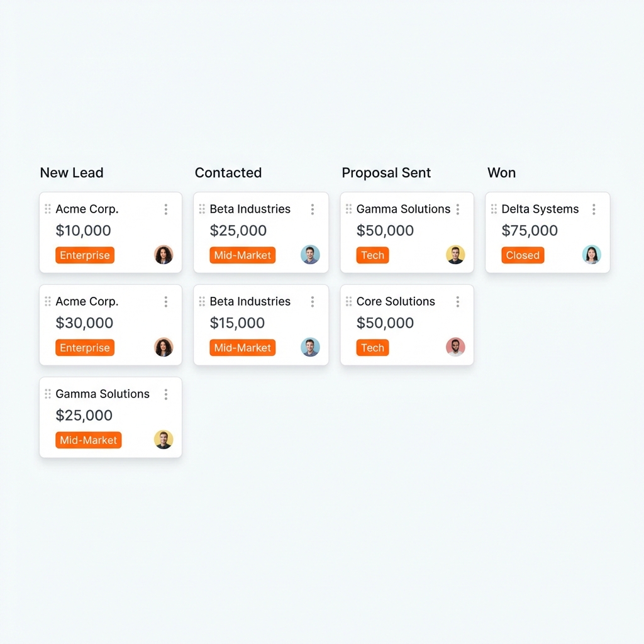This screenshot has height=644, width=644.
Task: Click the drag handle on Core Solutions card
Action: [x=347, y=301]
